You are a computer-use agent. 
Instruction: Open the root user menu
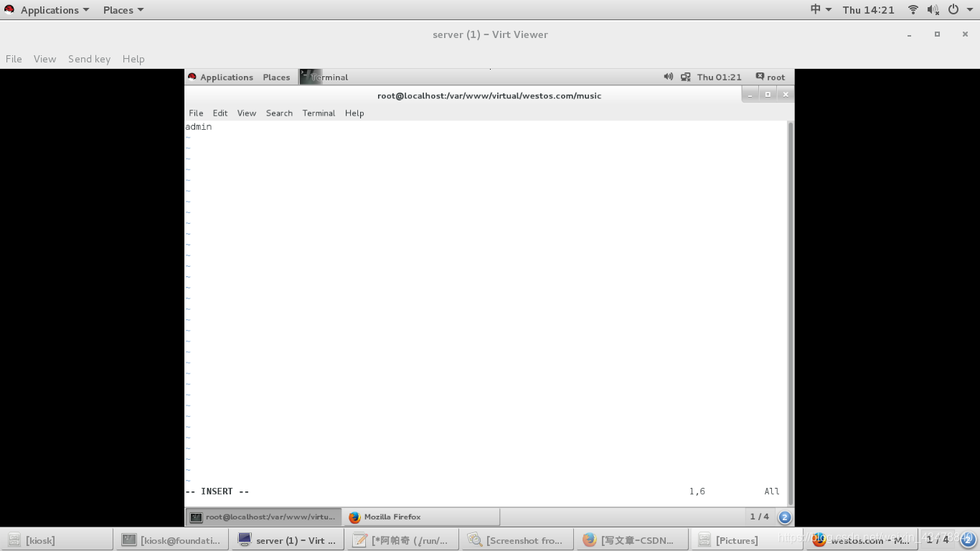click(771, 77)
